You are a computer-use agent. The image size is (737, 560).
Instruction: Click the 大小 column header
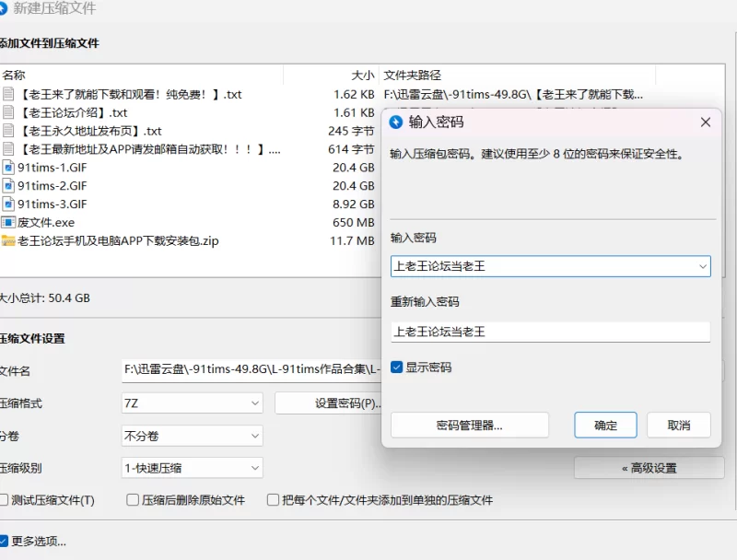pyautogui.click(x=363, y=76)
